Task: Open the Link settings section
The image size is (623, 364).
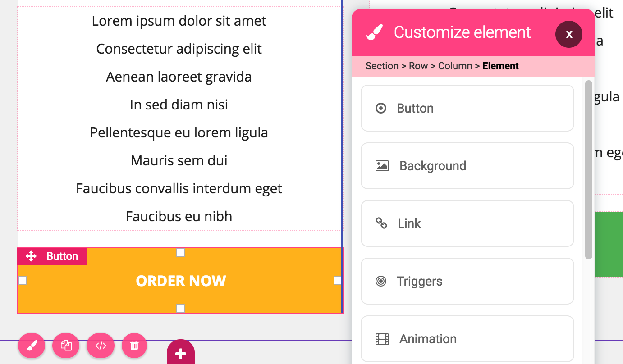Action: point(467,223)
